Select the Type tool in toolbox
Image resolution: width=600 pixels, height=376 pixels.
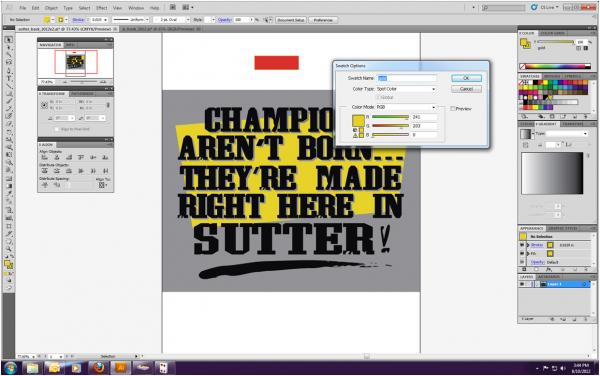click(x=8, y=78)
